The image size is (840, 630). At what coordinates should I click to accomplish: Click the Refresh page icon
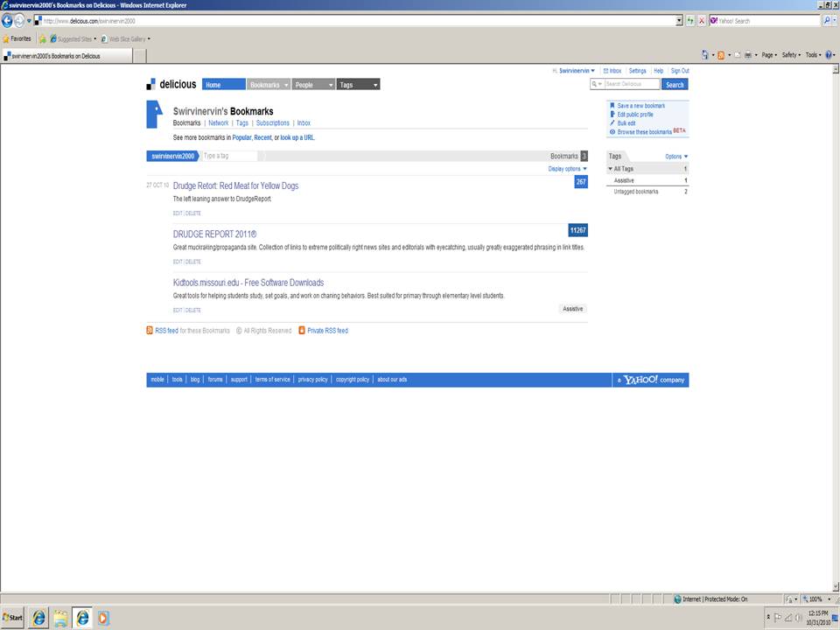(x=690, y=21)
